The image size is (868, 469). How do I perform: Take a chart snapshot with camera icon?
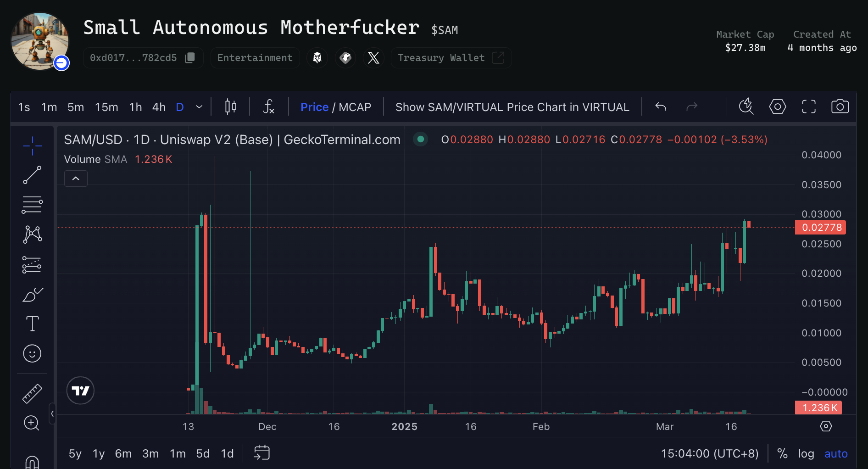point(840,107)
